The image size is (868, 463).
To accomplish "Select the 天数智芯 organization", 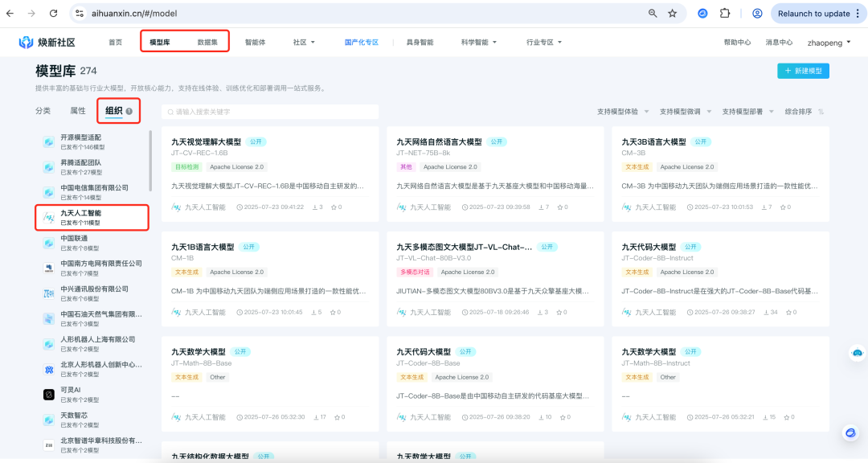I will pos(92,420).
